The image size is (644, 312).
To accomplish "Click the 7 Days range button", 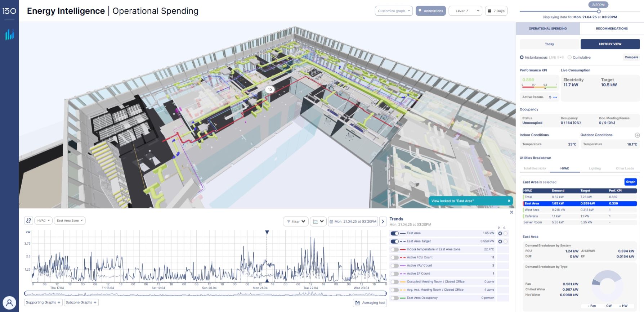I will pos(496,11).
